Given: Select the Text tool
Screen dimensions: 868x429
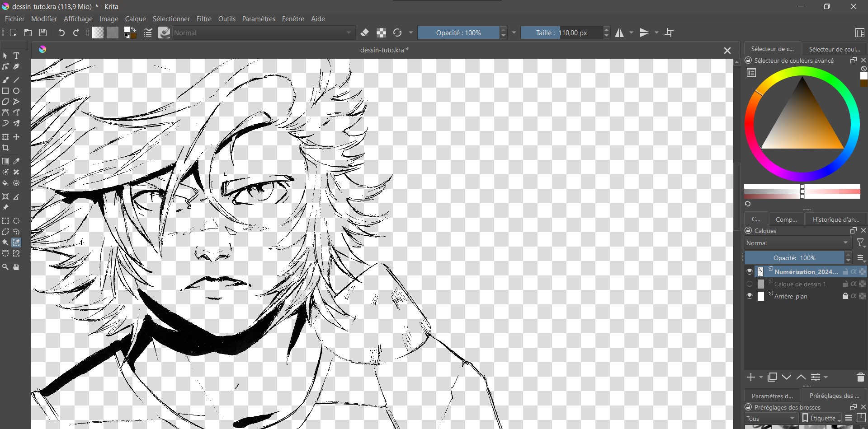Looking at the screenshot, I should pyautogui.click(x=16, y=56).
